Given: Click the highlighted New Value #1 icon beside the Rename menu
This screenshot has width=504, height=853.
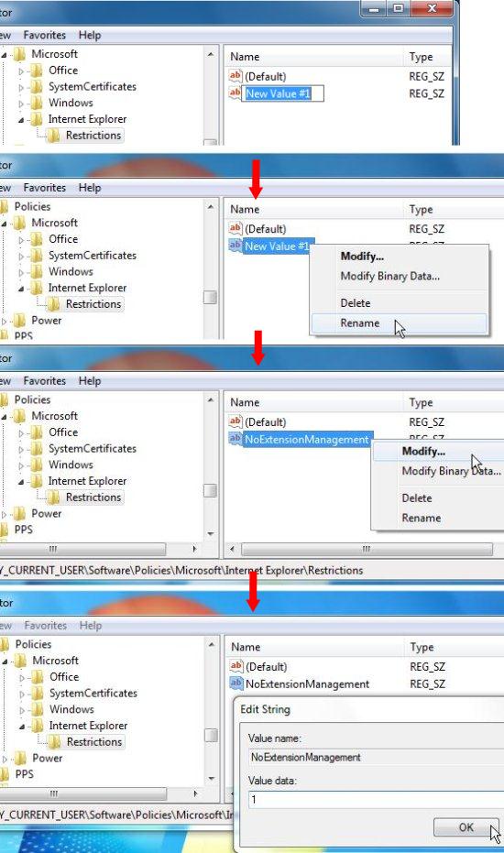Looking at the screenshot, I should [x=236, y=246].
